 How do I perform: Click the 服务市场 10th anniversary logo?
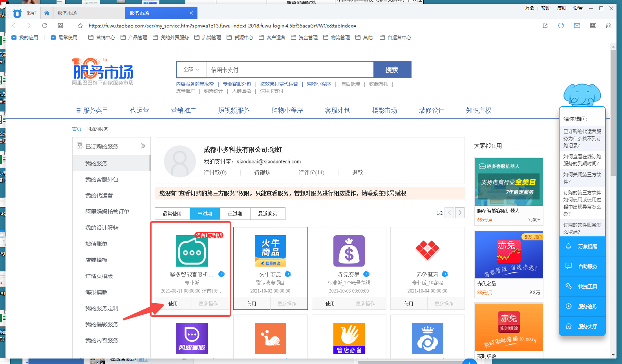[x=103, y=71]
